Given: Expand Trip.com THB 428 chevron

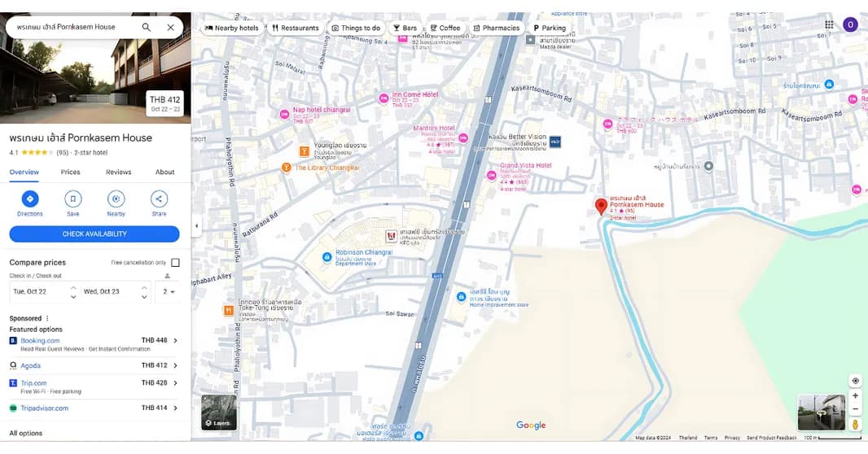Looking at the screenshot, I should [176, 382].
